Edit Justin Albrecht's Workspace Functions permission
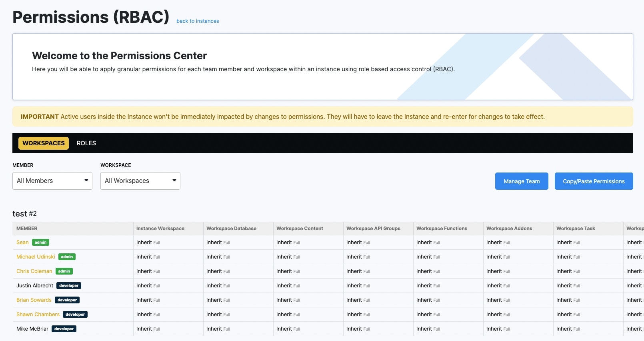This screenshot has height=341, width=644. 428,286
